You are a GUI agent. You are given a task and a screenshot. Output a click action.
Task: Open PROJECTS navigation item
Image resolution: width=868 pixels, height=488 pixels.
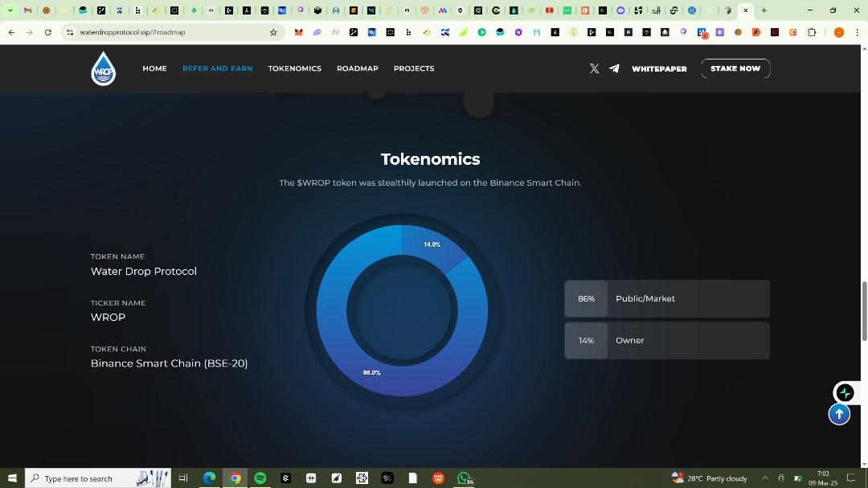tap(414, 68)
